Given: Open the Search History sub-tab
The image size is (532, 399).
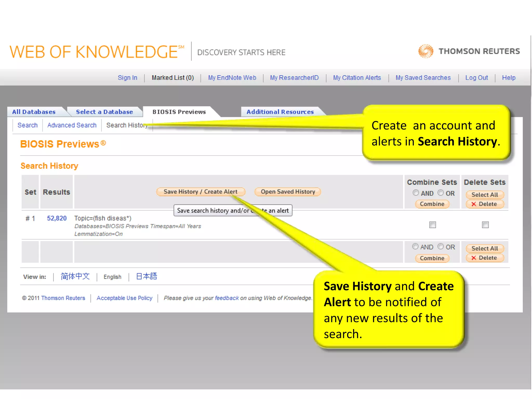Looking at the screenshot, I should pos(127,125).
